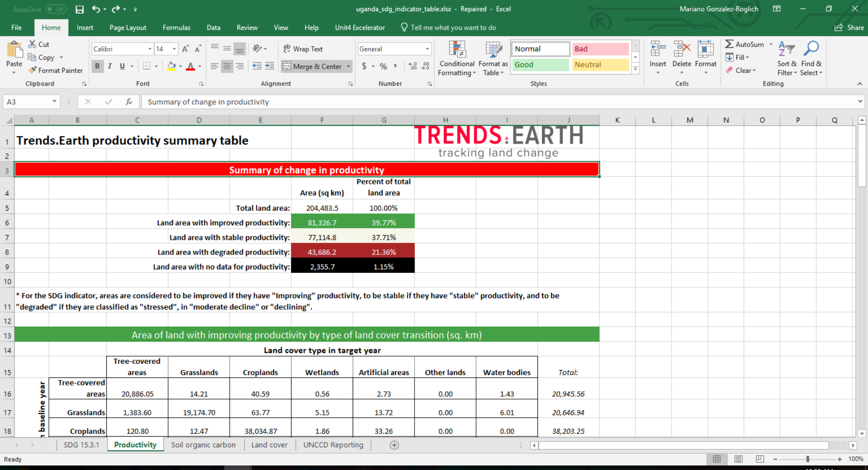Toggle the AutoSave switch
The height and width of the screenshot is (470, 868).
(56, 9)
